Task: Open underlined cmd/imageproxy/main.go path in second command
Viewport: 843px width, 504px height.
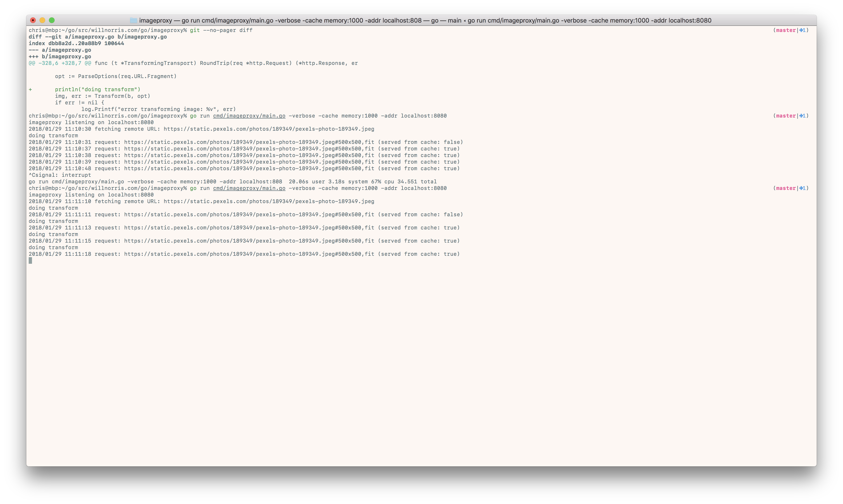Action: pyautogui.click(x=249, y=116)
